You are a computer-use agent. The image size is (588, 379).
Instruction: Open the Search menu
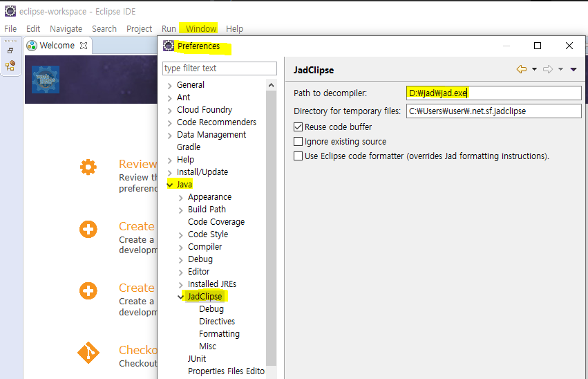pyautogui.click(x=104, y=29)
